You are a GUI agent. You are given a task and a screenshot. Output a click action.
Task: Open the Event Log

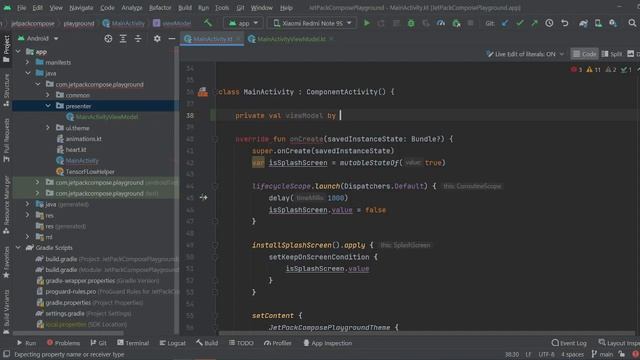pyautogui.click(x=569, y=343)
